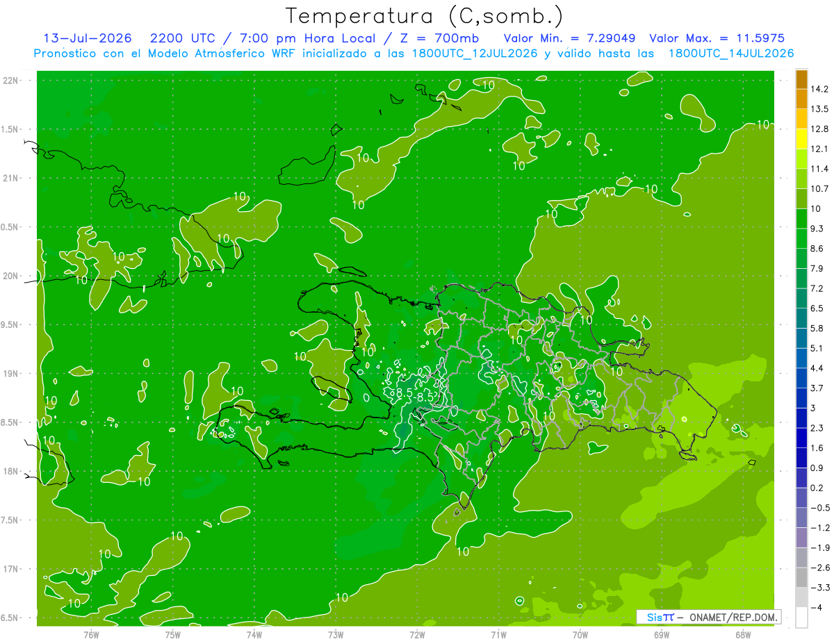Click the 17N latitude tick label
The image size is (834, 644).
point(10,569)
